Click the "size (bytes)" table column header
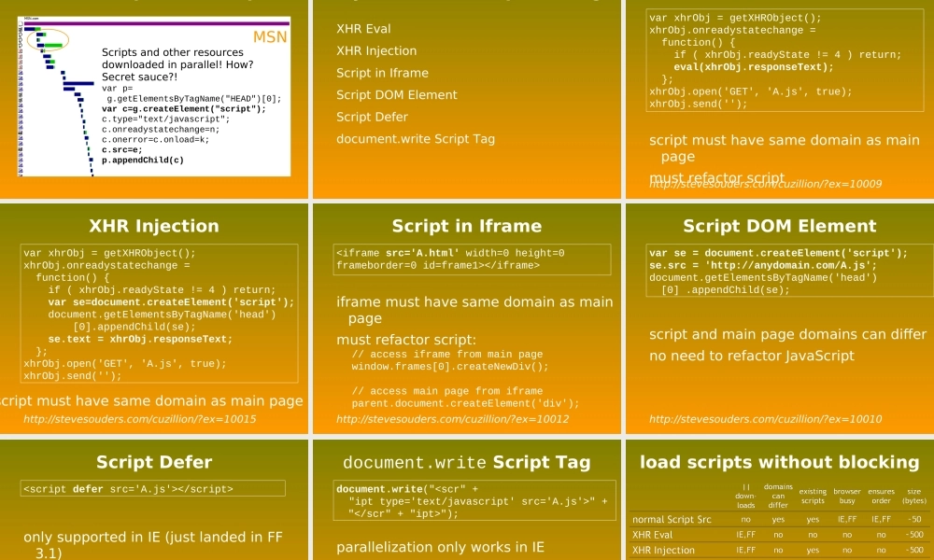 [x=914, y=496]
